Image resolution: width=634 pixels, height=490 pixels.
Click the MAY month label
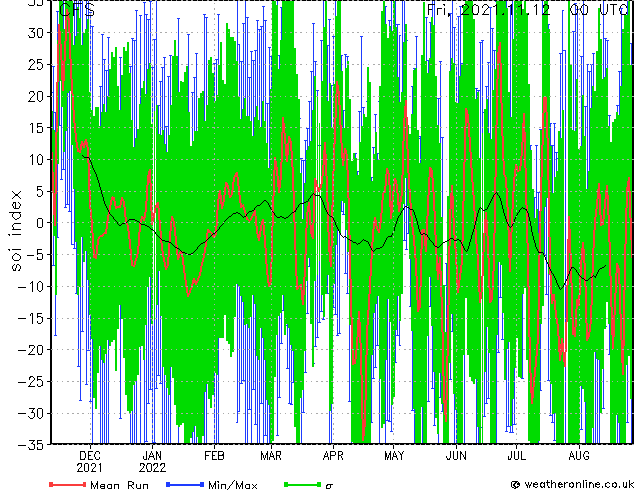[394, 456]
